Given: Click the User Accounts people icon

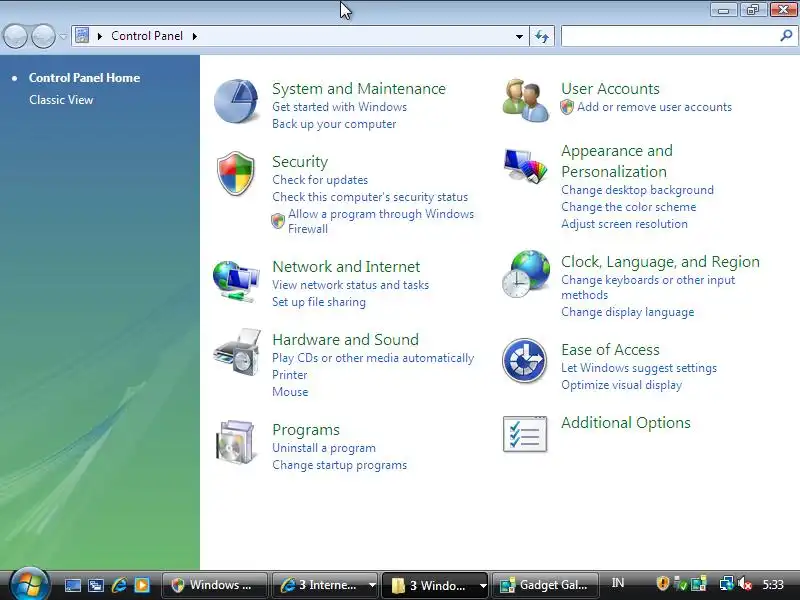Looking at the screenshot, I should tap(526, 101).
